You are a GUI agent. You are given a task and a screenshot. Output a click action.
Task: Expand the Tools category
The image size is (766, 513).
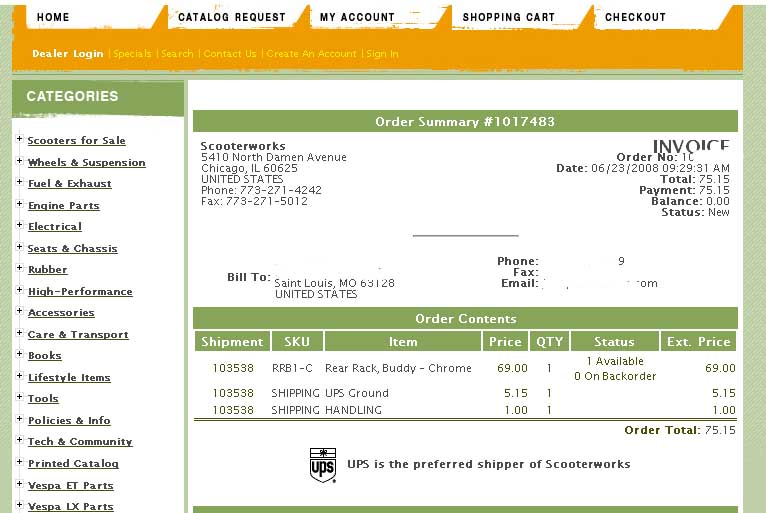click(19, 397)
